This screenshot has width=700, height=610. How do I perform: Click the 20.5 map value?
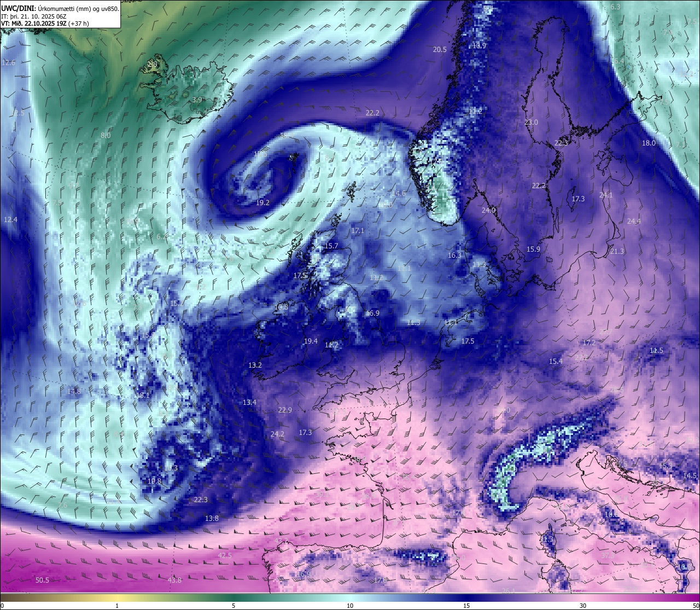pos(440,50)
